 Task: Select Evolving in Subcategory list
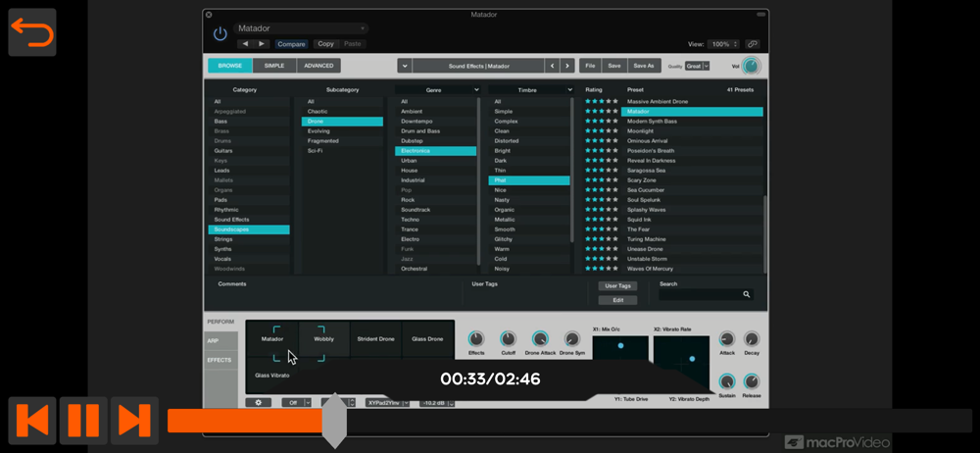pyautogui.click(x=342, y=131)
